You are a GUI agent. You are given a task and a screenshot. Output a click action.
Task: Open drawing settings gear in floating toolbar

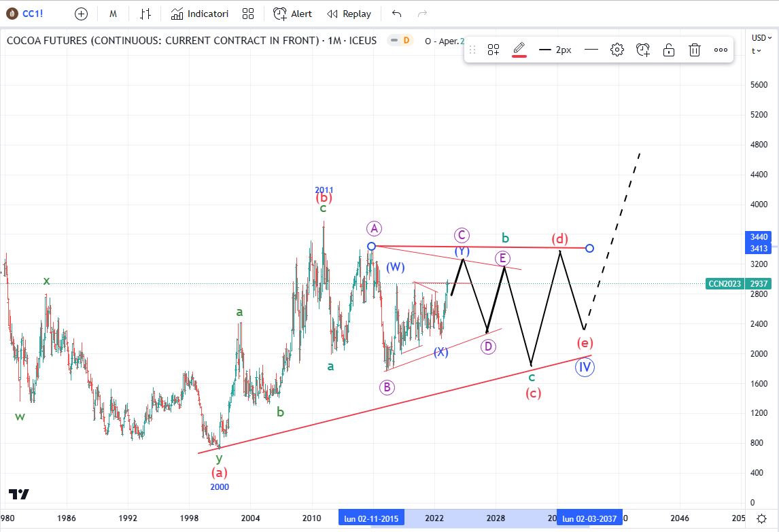point(617,50)
